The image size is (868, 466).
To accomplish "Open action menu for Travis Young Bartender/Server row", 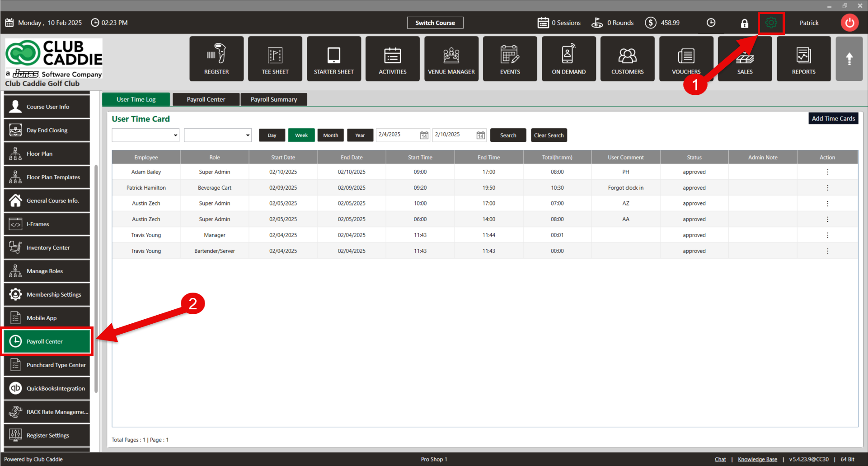I will (827, 251).
